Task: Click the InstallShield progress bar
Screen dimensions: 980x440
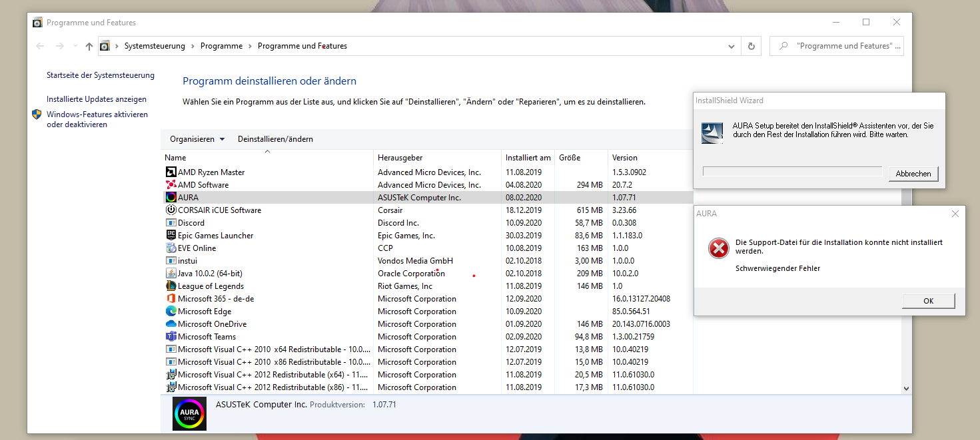Action: [793, 172]
